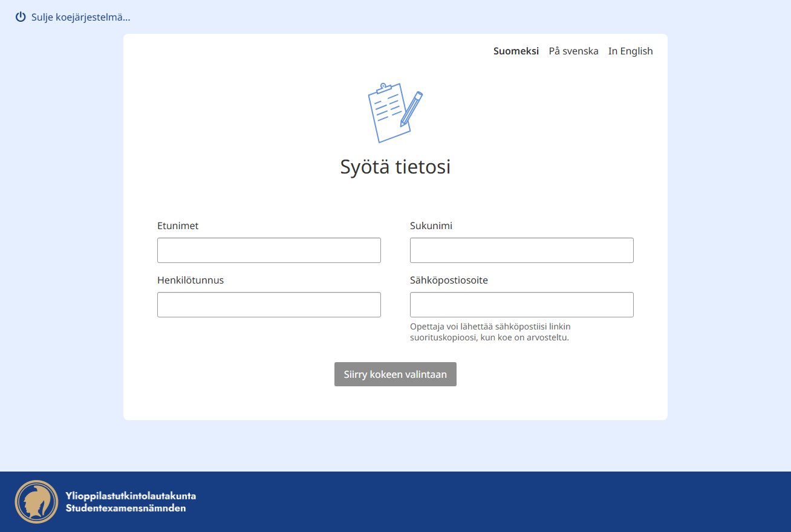Click the Sukunimi field label

click(431, 226)
